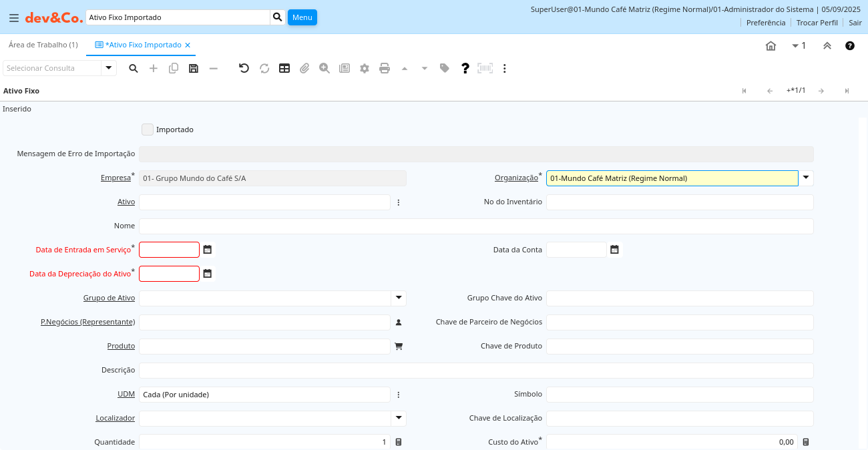The height and width of the screenshot is (450, 868).
Task: Click into the Nome input field
Action: [475, 226]
